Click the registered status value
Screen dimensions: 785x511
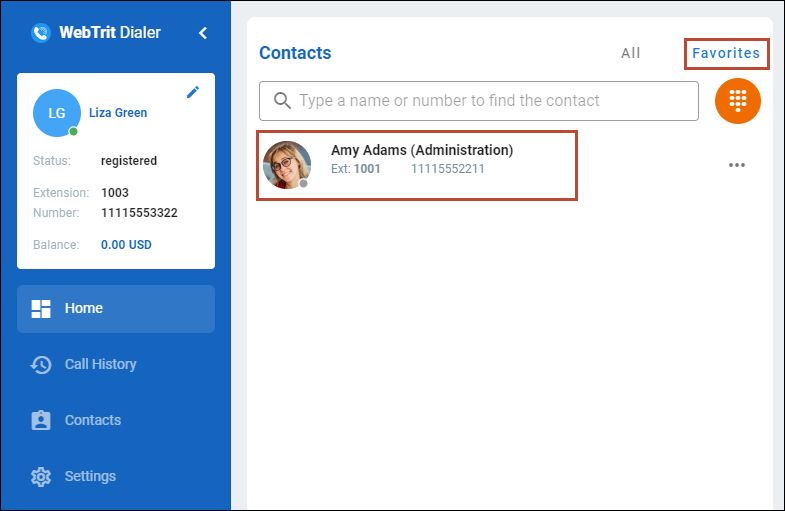(x=129, y=161)
